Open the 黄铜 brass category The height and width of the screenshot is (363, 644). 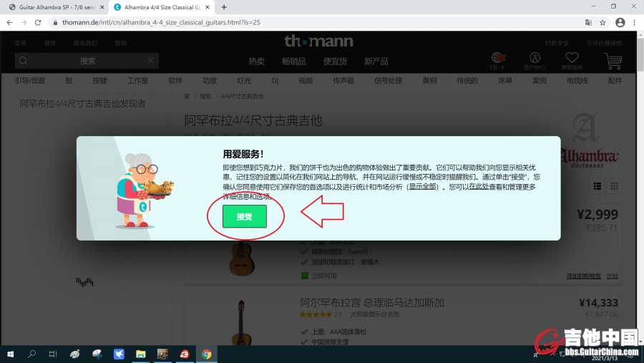tap(429, 81)
